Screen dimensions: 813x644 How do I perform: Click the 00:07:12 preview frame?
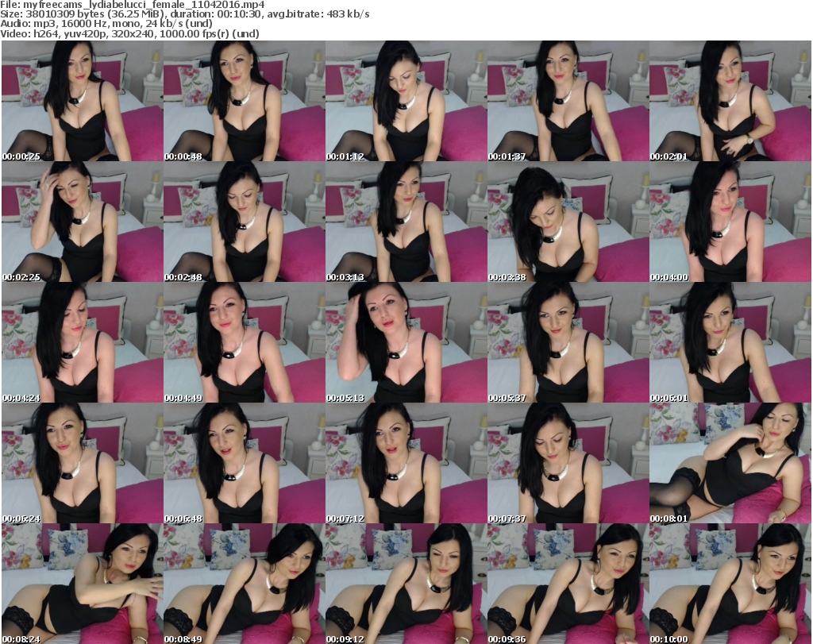[x=406, y=464]
